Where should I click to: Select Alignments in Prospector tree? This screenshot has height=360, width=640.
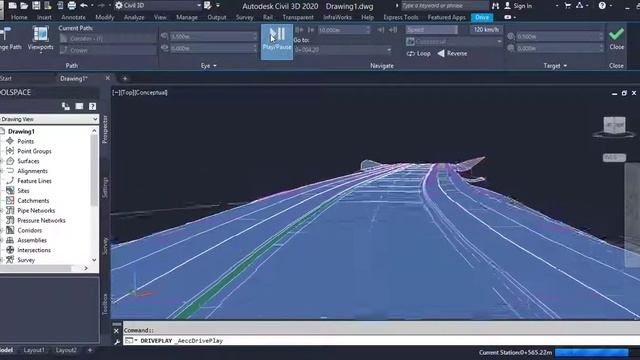32,171
